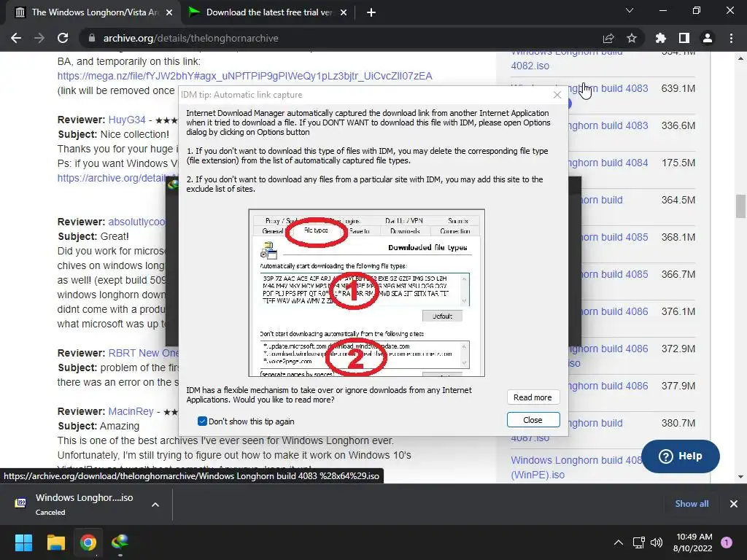
Task: Download Longhorn build 4084 file
Action: point(608,163)
